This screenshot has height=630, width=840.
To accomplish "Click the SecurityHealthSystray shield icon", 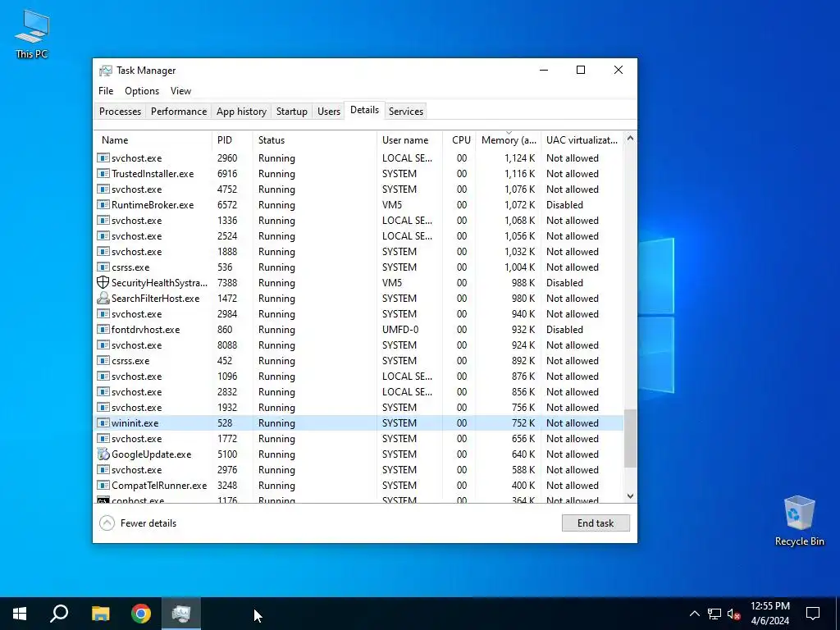I will (103, 282).
